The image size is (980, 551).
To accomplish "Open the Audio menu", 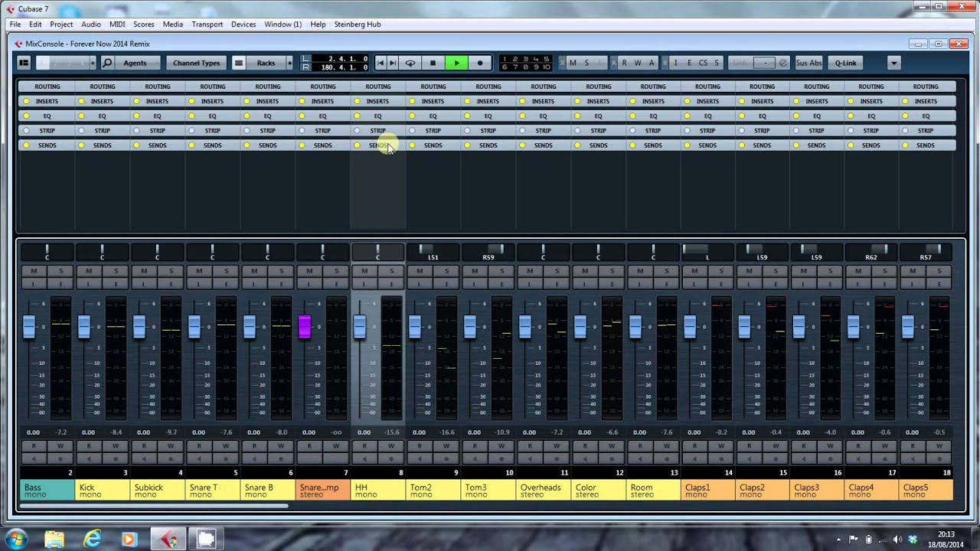I will (x=91, y=24).
